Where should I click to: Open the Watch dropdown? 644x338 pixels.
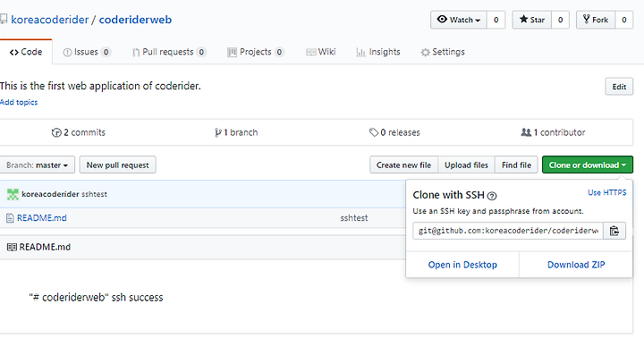pos(458,20)
